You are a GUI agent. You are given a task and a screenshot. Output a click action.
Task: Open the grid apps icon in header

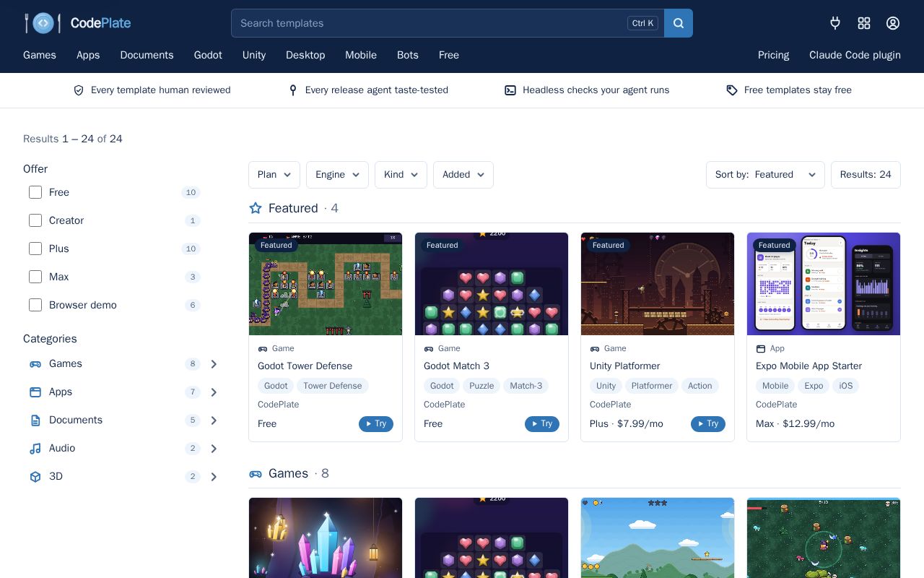[x=864, y=23]
